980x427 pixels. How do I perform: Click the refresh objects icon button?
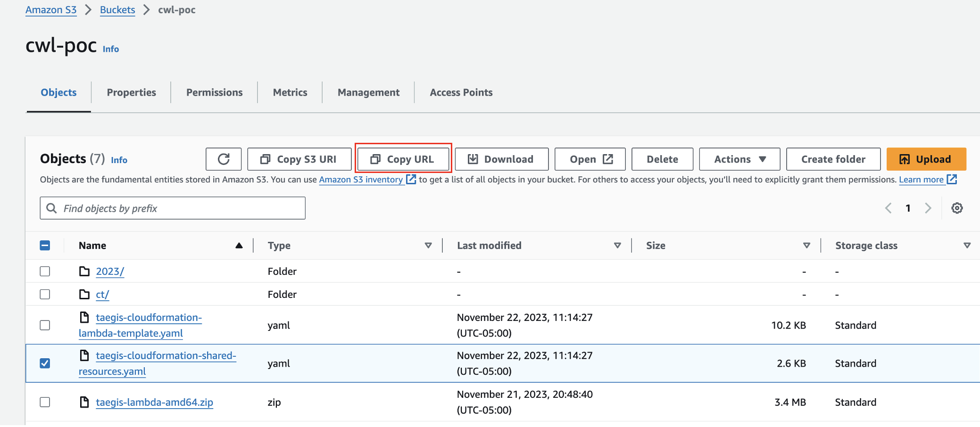coord(224,159)
